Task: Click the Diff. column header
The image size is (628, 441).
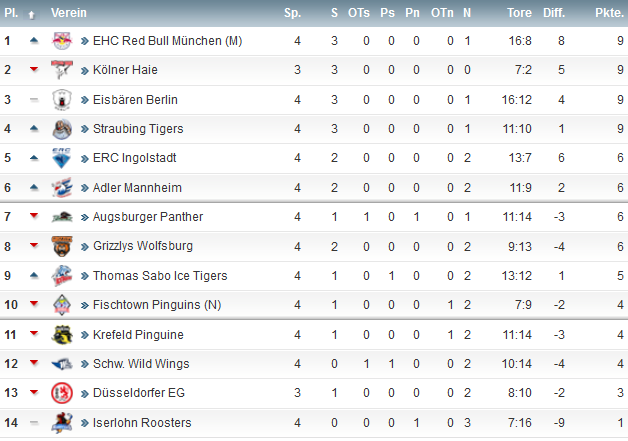Action: coord(554,13)
